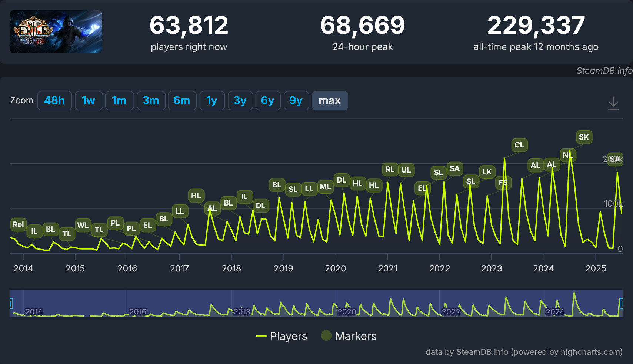Image resolution: width=633 pixels, height=364 pixels.
Task: Click 2020 in the navigator timeline
Action: (x=347, y=312)
